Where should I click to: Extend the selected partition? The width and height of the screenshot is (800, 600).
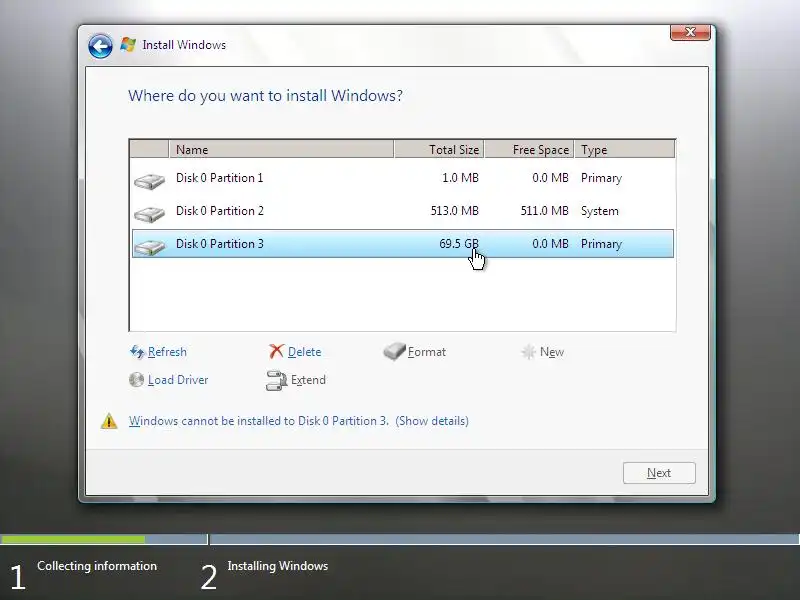coord(308,380)
